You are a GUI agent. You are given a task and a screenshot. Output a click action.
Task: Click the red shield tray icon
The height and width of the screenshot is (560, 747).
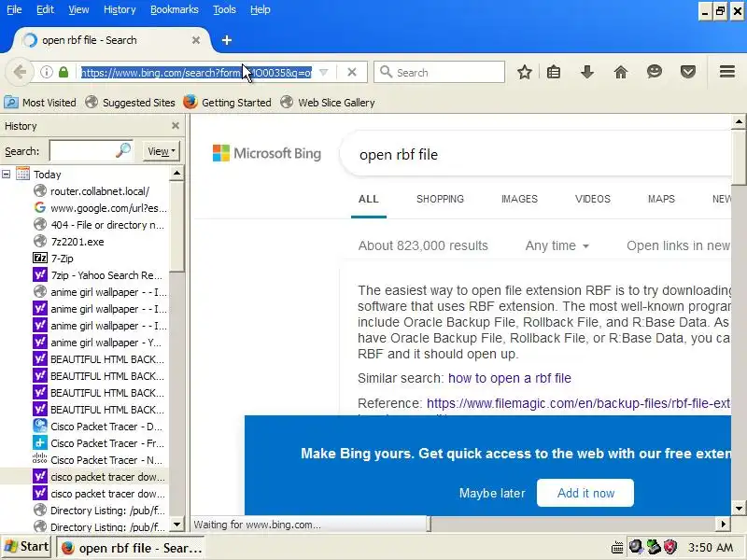(670, 547)
